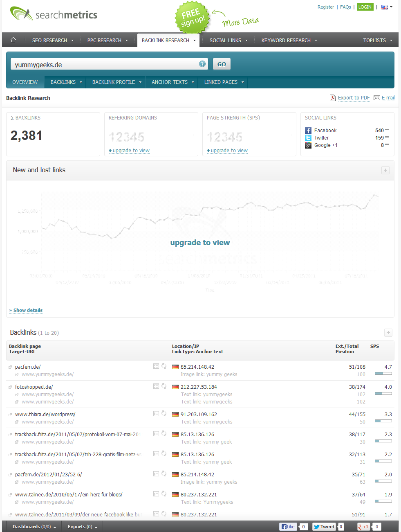This screenshot has height=532, width=401.
Task: Click the Google +1 social icon
Action: tap(308, 145)
